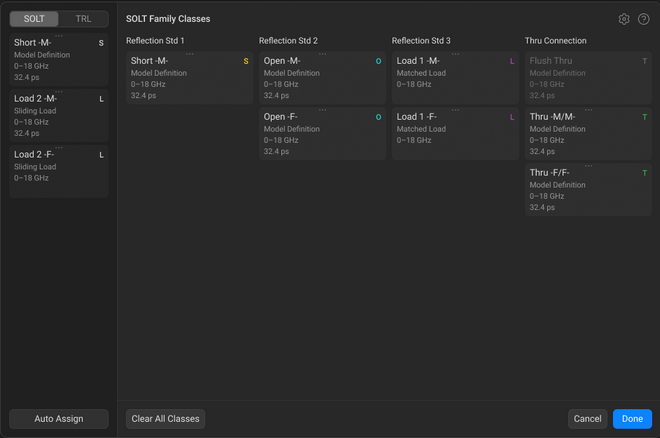660x438 pixels.
Task: Open the ellipsis menu on Open -F- card
Action: [322, 110]
